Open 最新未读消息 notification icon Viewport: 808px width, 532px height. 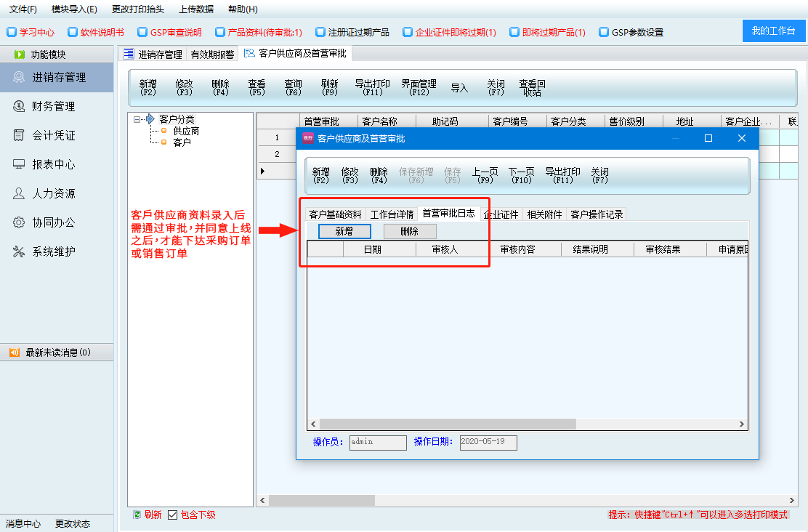(x=15, y=352)
